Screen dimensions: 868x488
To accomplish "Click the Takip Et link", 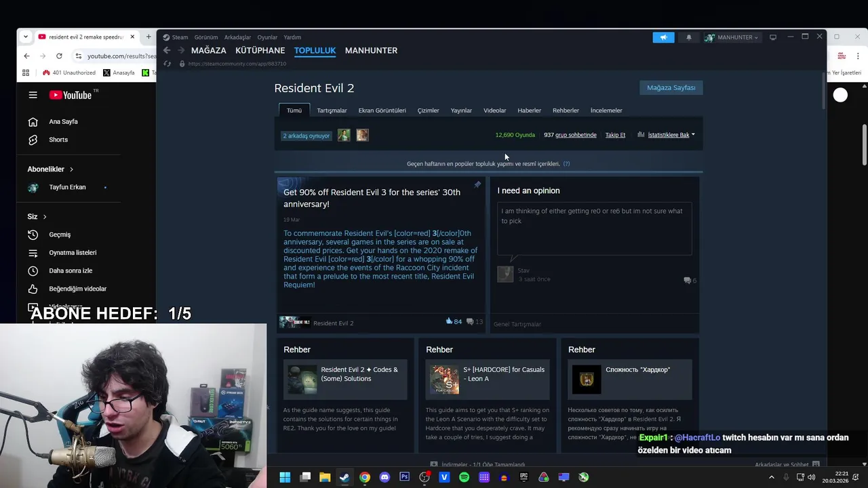I will pyautogui.click(x=615, y=135).
